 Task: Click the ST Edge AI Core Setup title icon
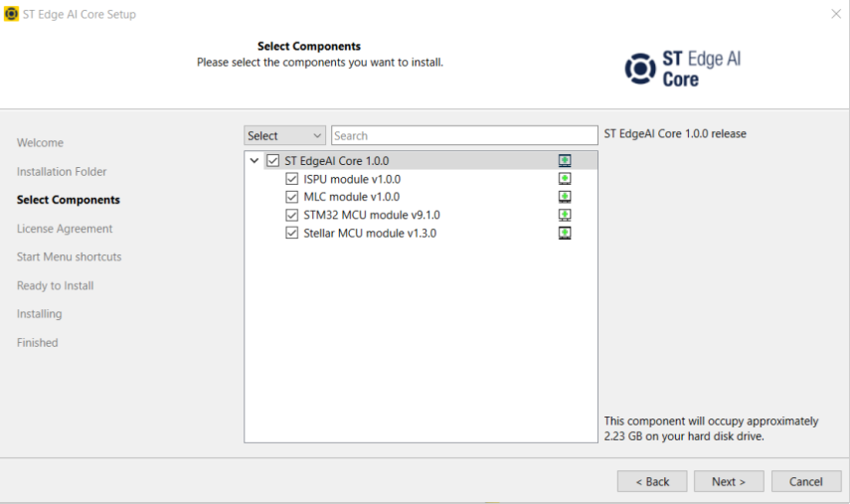click(11, 14)
